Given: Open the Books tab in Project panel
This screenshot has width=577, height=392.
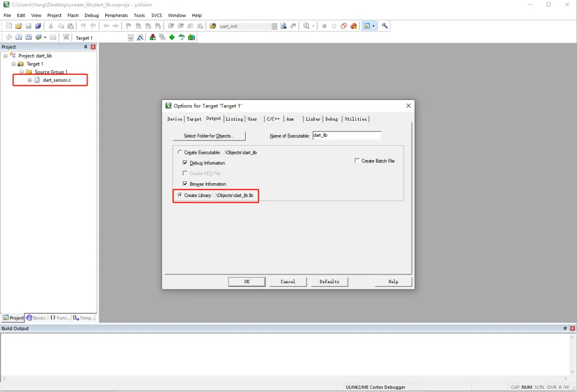Looking at the screenshot, I should pyautogui.click(x=36, y=318).
